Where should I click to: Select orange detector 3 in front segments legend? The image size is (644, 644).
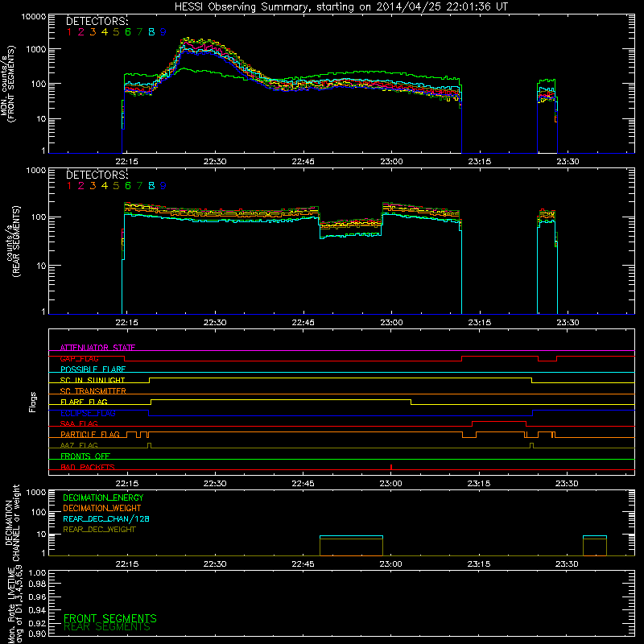pyautogui.click(x=93, y=32)
